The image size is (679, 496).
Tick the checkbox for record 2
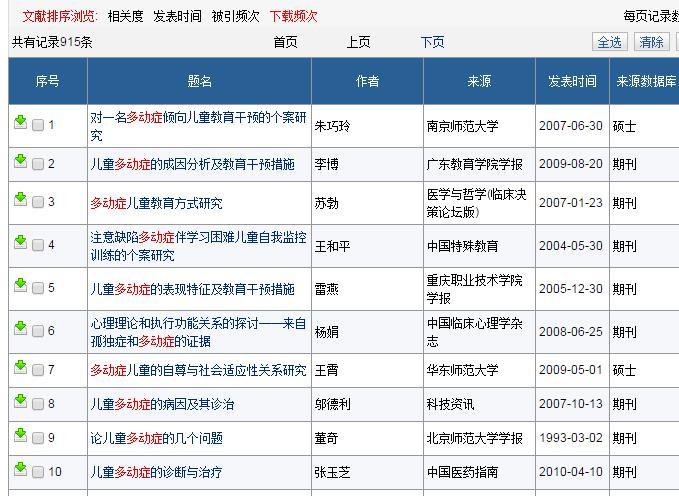pos(38,164)
